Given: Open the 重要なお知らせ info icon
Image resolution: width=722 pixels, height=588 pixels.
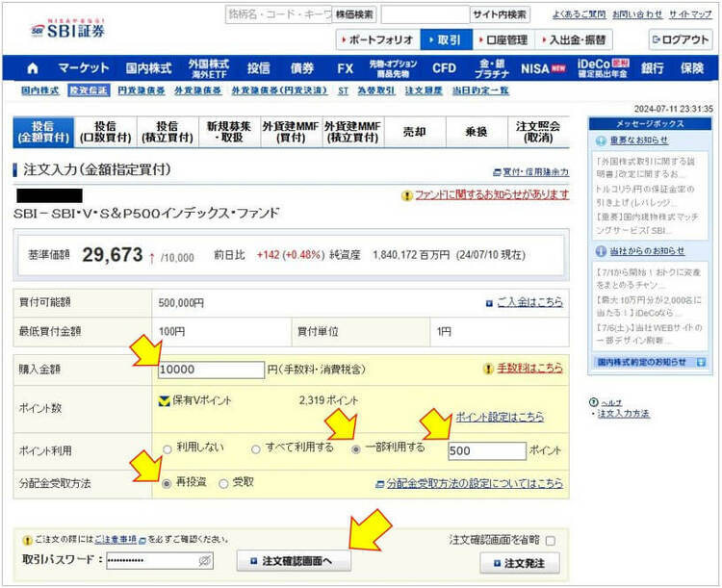Looking at the screenshot, I should point(601,141).
